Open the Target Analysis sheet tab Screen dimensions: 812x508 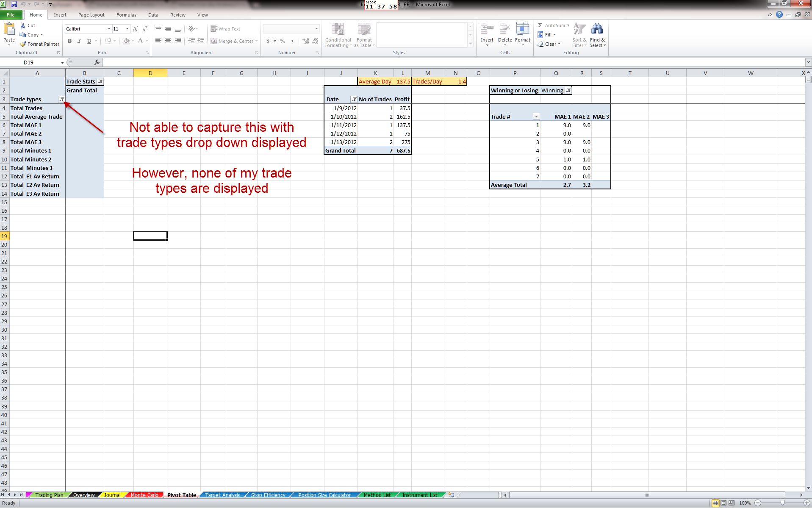(222, 495)
